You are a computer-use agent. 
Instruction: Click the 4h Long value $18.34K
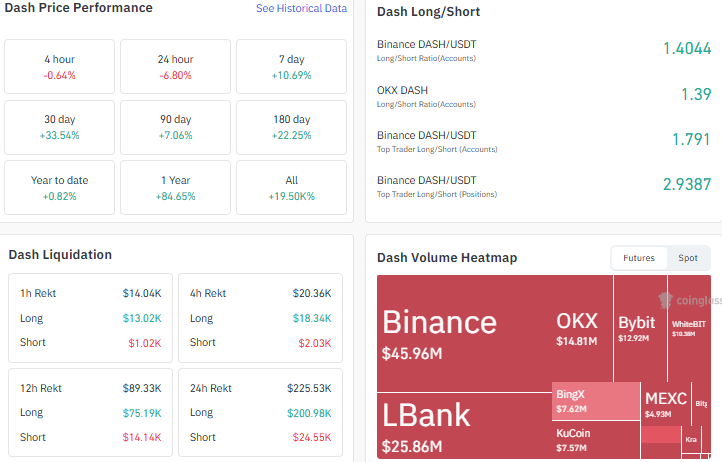point(312,318)
